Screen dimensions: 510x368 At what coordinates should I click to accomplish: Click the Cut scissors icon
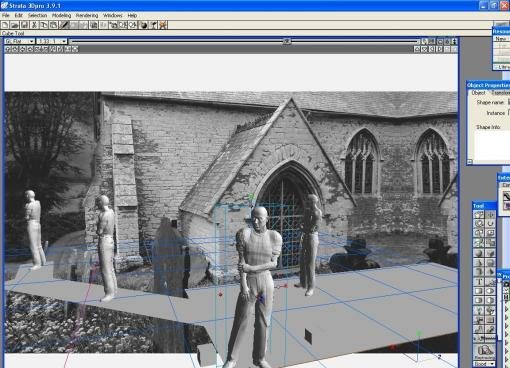pyautogui.click(x=34, y=25)
